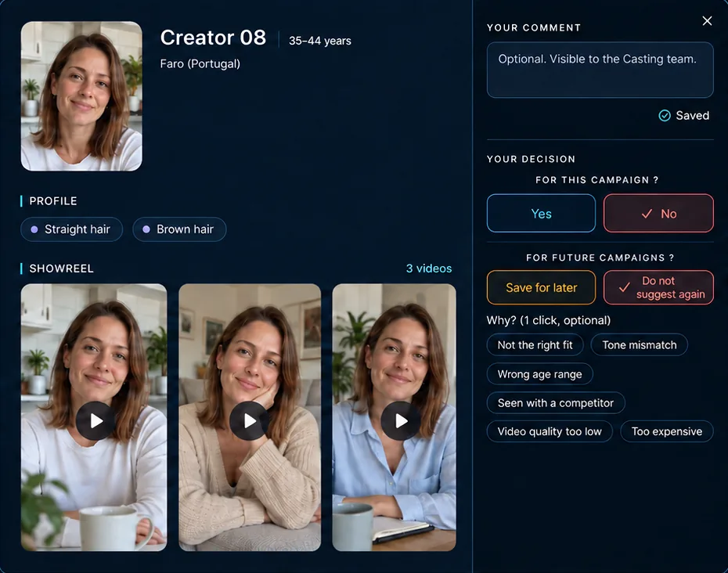Click into the Your Comment text box
This screenshot has width=728, height=573.
click(600, 70)
